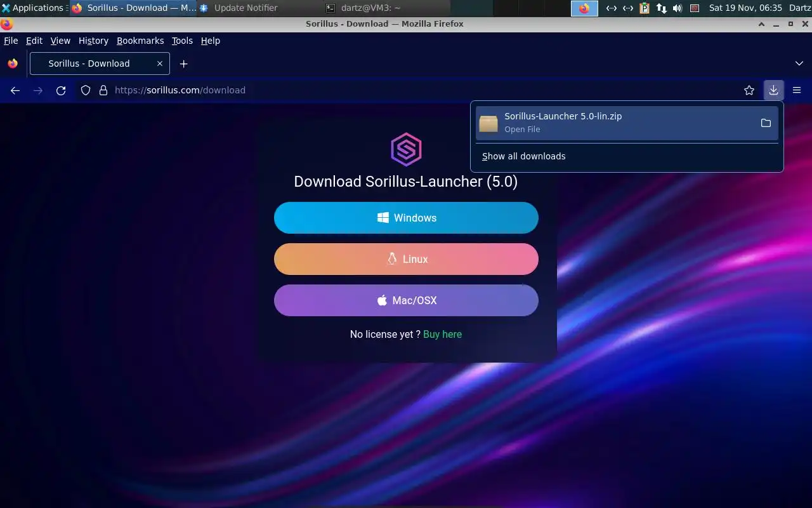This screenshot has width=812, height=508.
Task: Switch to Update Notifier taskbar window
Action: [x=259, y=8]
